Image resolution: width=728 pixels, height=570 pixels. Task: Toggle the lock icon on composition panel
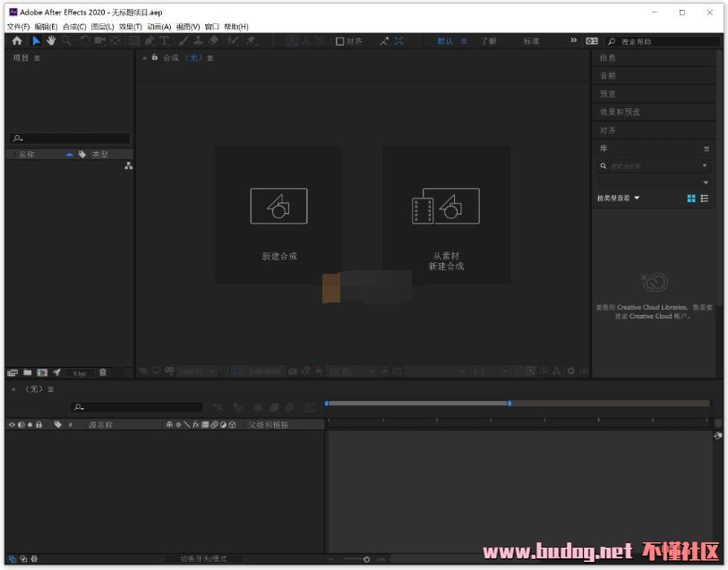click(x=155, y=57)
